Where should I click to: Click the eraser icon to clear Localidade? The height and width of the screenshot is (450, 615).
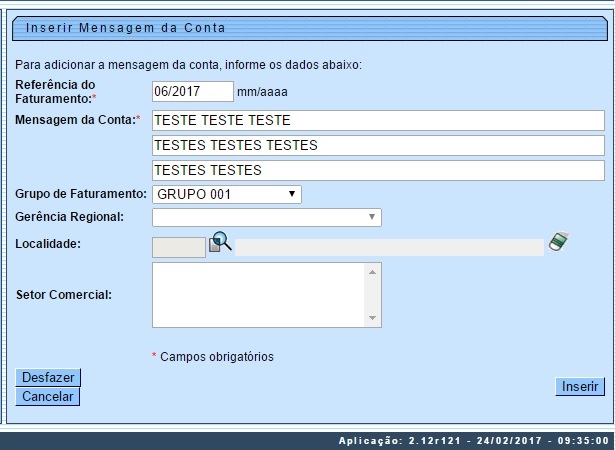pyautogui.click(x=558, y=242)
